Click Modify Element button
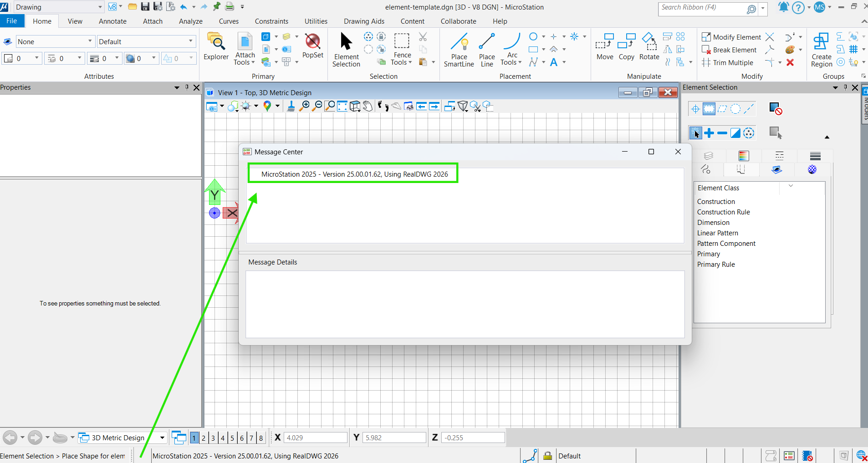The image size is (868, 463). pos(731,37)
